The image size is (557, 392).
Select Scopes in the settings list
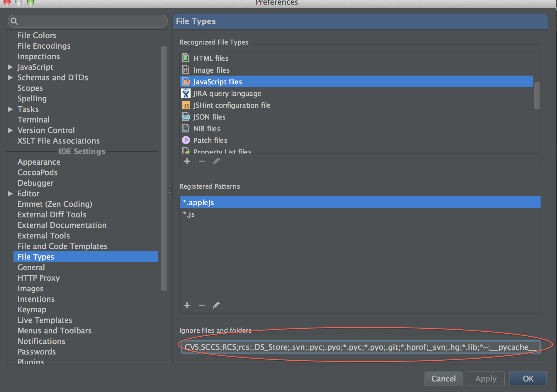(x=30, y=88)
